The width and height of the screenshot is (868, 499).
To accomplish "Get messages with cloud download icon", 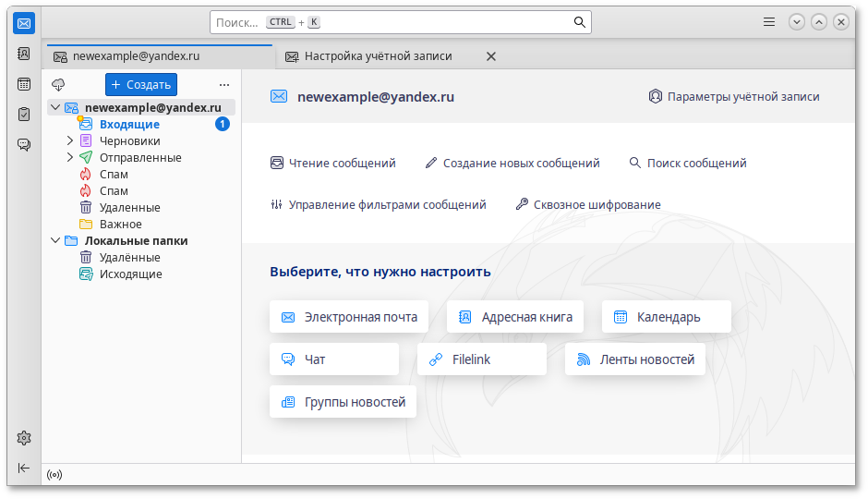I will 58,85.
